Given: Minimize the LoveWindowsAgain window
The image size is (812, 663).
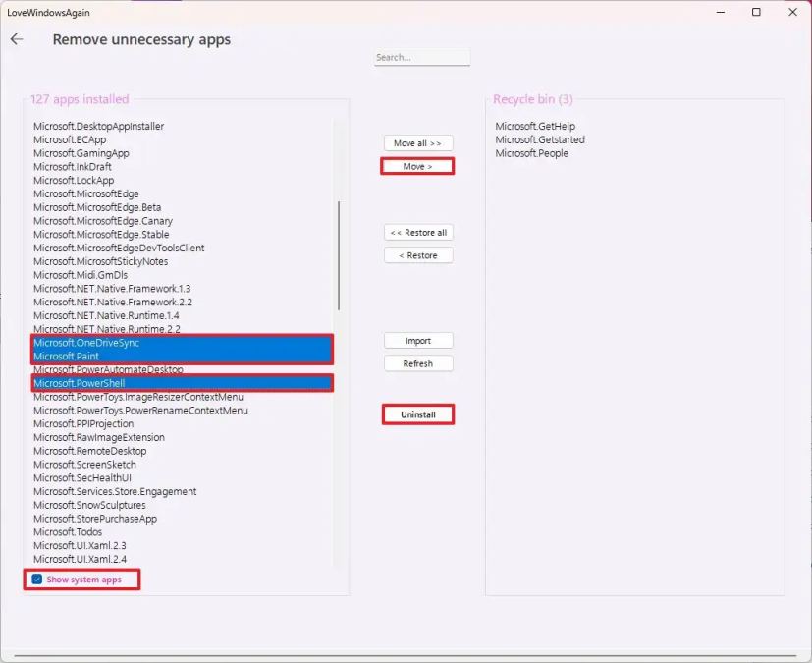Looking at the screenshot, I should 721,12.
